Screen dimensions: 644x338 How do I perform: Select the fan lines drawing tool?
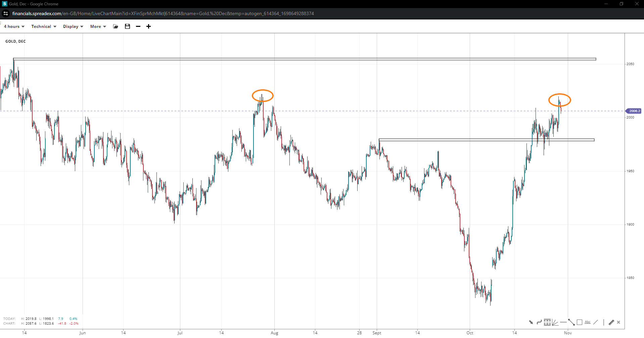555,322
